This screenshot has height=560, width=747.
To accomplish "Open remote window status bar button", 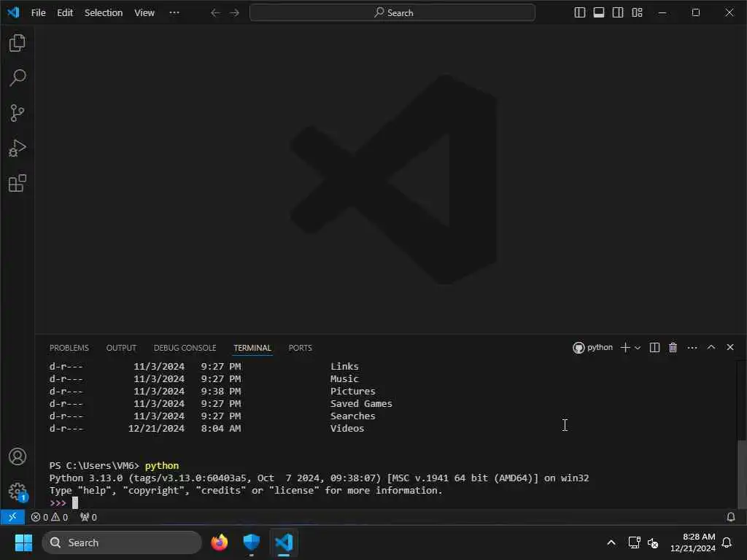I will coord(12,517).
